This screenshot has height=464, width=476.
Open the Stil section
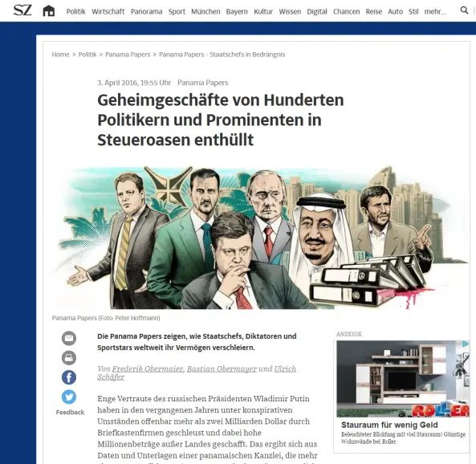(413, 11)
